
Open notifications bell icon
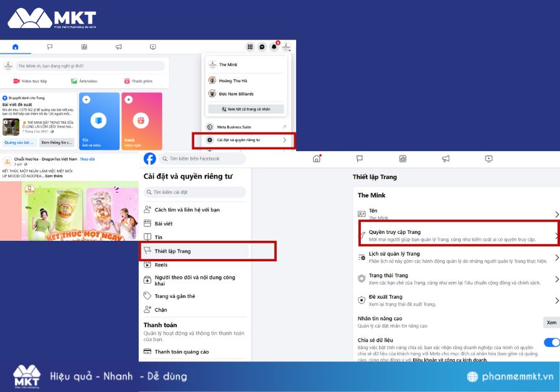click(274, 47)
